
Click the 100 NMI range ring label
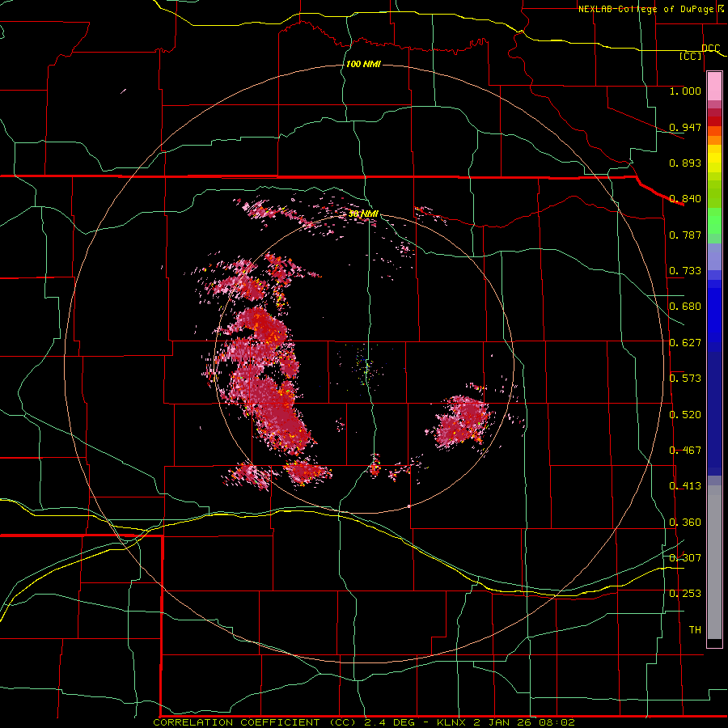coord(363,64)
